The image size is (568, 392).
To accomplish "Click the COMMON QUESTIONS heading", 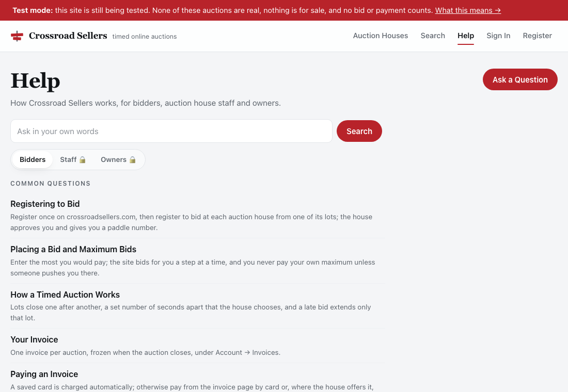I will click(x=51, y=184).
